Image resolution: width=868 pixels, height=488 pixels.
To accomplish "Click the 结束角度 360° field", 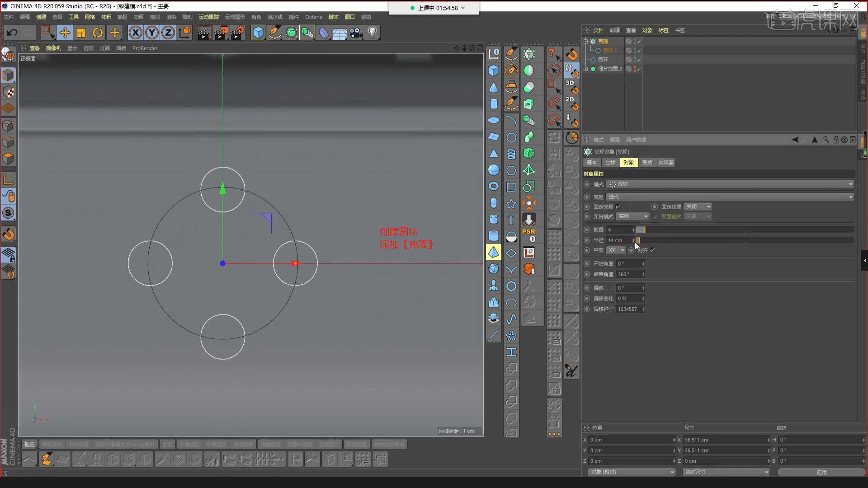I will coord(630,274).
